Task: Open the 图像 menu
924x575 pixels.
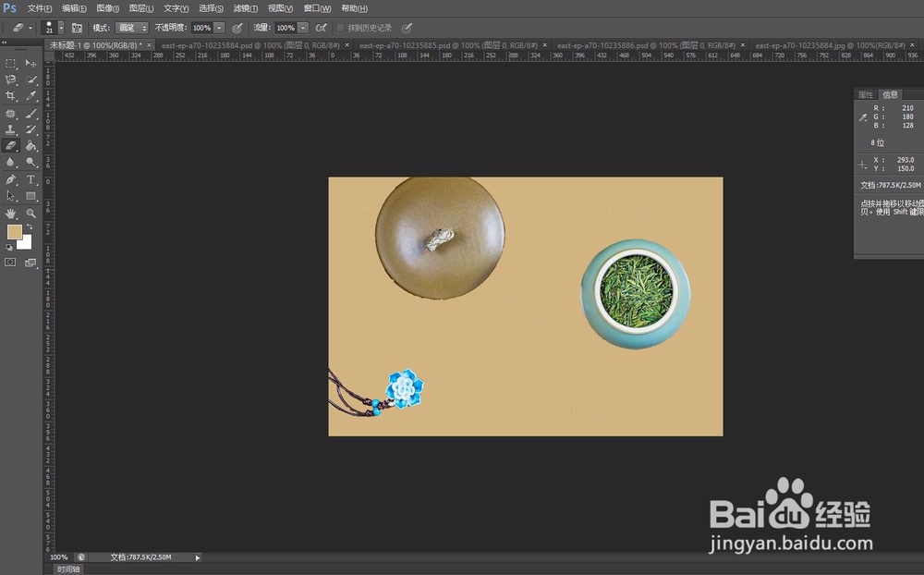Action: pyautogui.click(x=108, y=8)
